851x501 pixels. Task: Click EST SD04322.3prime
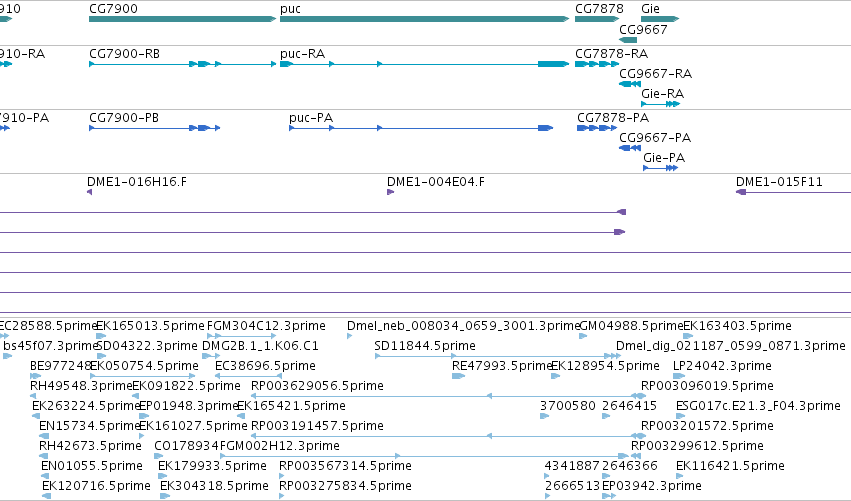[x=147, y=346]
